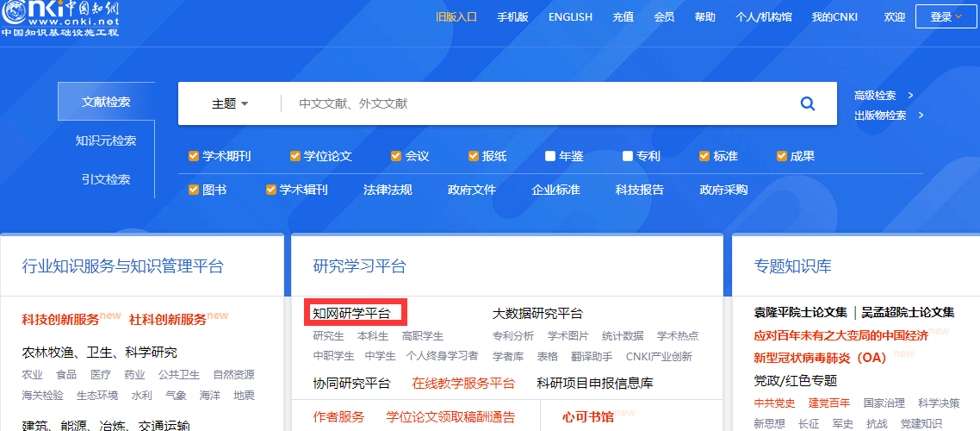Enable the 专利 checkbox
Screen dimensions: 980x431
coord(628,156)
